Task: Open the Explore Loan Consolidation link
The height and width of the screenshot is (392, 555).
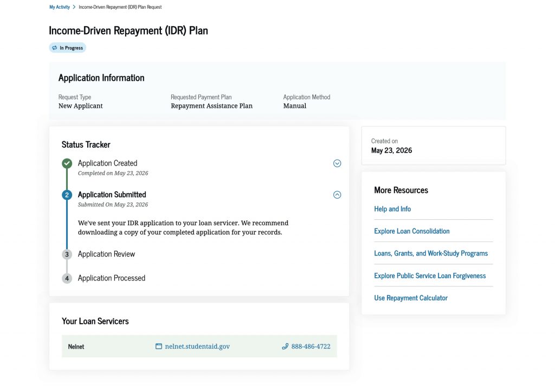Action: click(412, 231)
